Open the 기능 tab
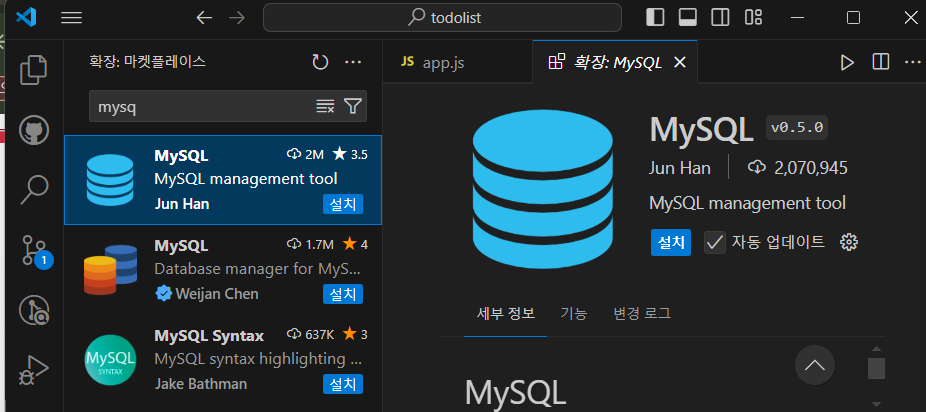 (573, 313)
